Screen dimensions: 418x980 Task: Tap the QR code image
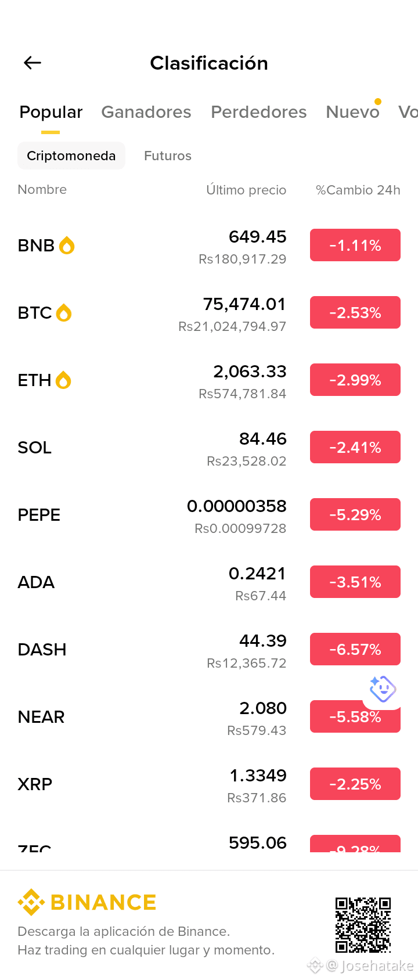[x=363, y=925]
